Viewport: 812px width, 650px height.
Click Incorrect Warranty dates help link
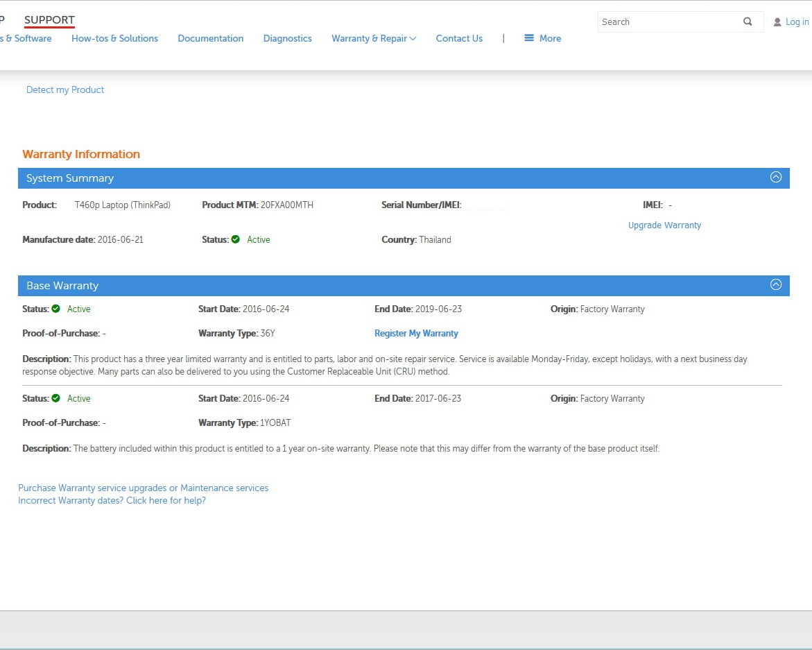(112, 500)
